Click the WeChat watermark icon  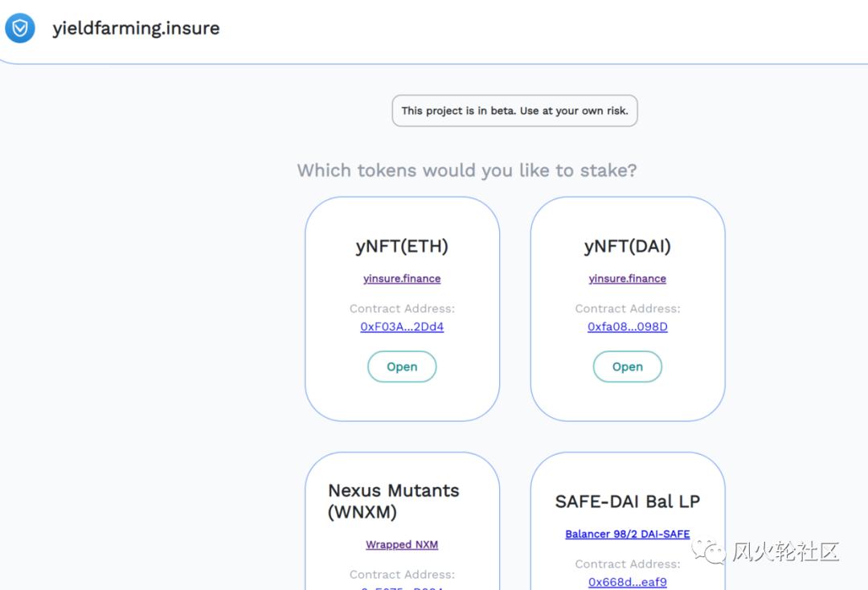[710, 551]
